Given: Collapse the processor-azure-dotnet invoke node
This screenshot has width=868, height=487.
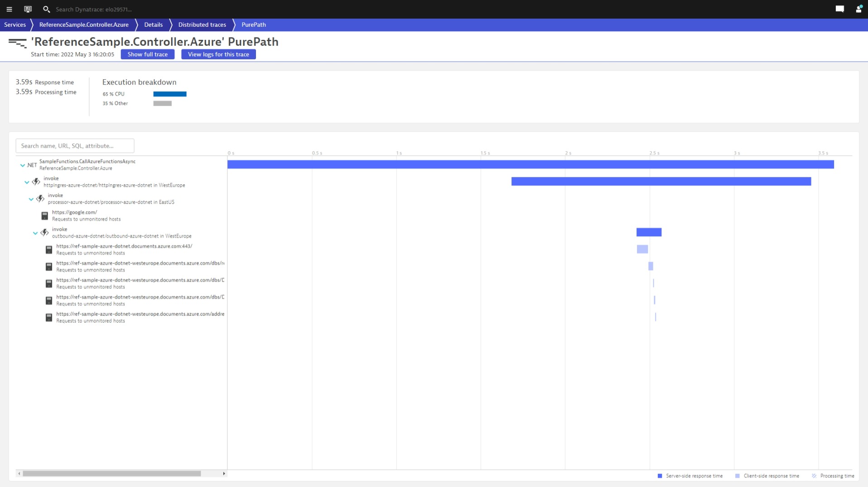Looking at the screenshot, I should click(x=31, y=199).
